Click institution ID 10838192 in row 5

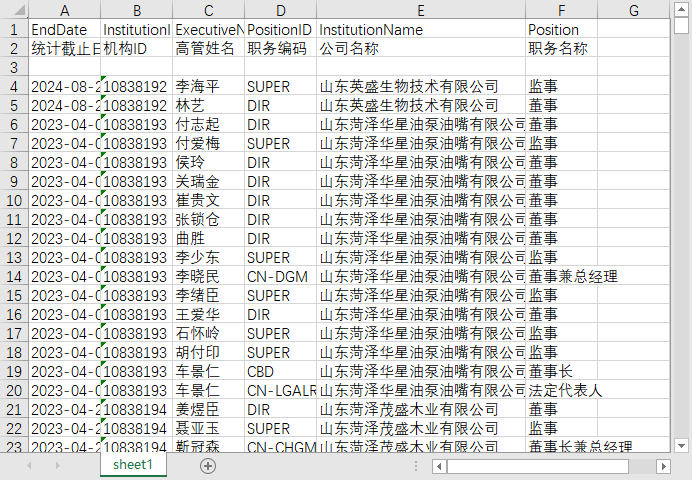(x=136, y=105)
